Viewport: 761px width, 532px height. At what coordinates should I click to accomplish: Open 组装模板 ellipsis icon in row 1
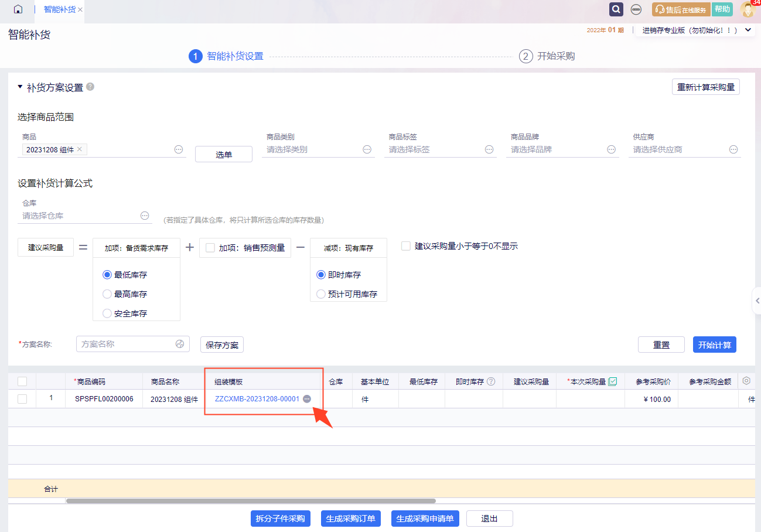(307, 399)
